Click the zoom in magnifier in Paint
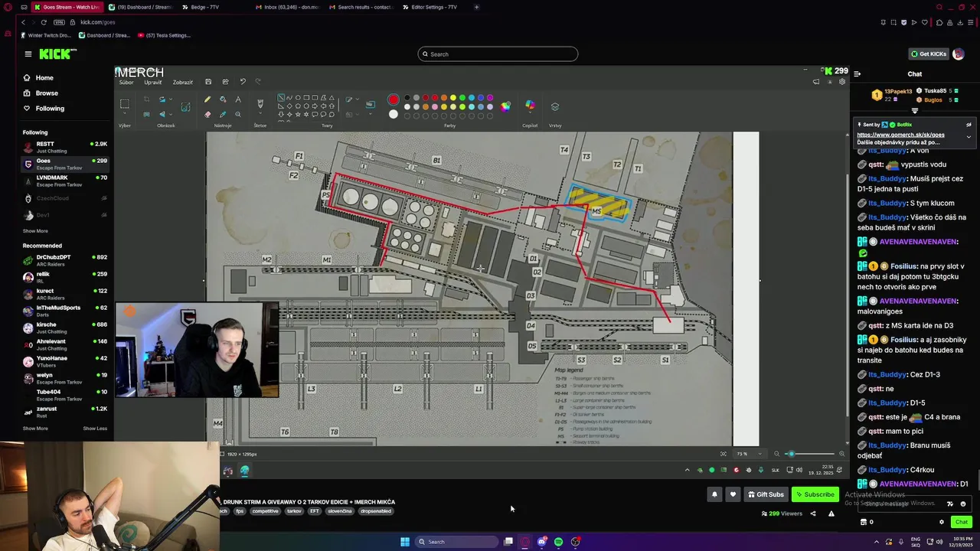 (x=841, y=454)
